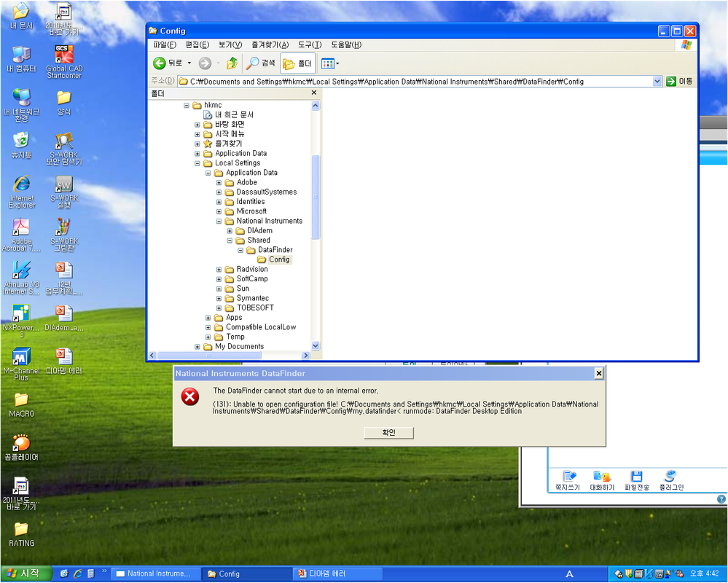
Task: Expand the DIAdem tree node
Action: coord(230,231)
